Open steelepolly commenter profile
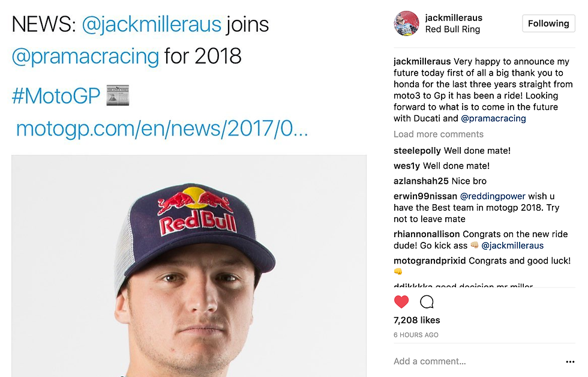Image resolution: width=588 pixels, height=377 pixels. click(x=417, y=151)
